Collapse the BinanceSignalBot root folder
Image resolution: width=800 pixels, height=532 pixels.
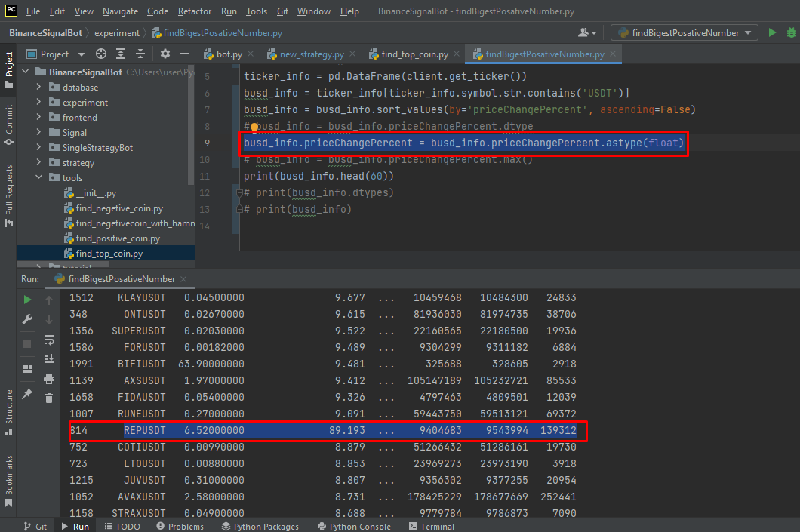pos(26,72)
